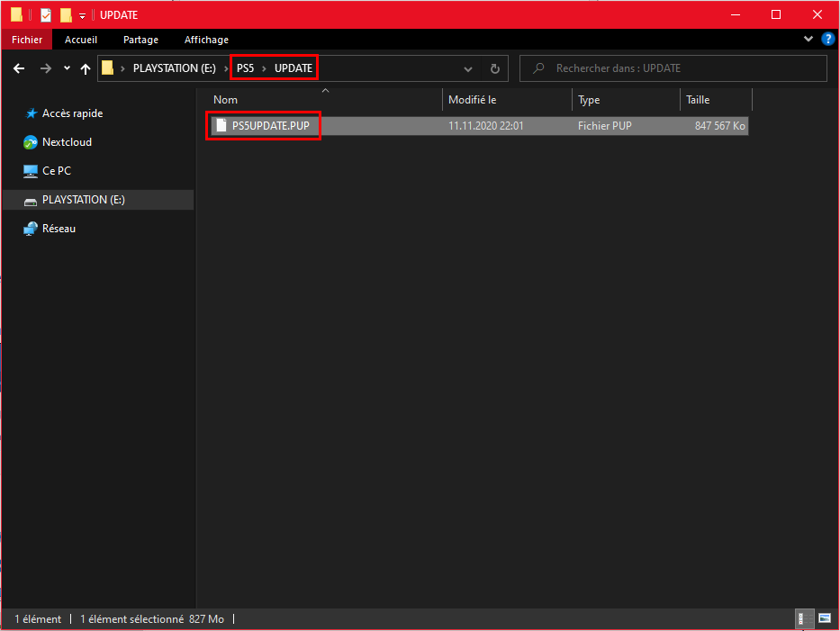840x631 pixels.
Task: Open the Affichage ribbon tab
Action: pos(206,40)
